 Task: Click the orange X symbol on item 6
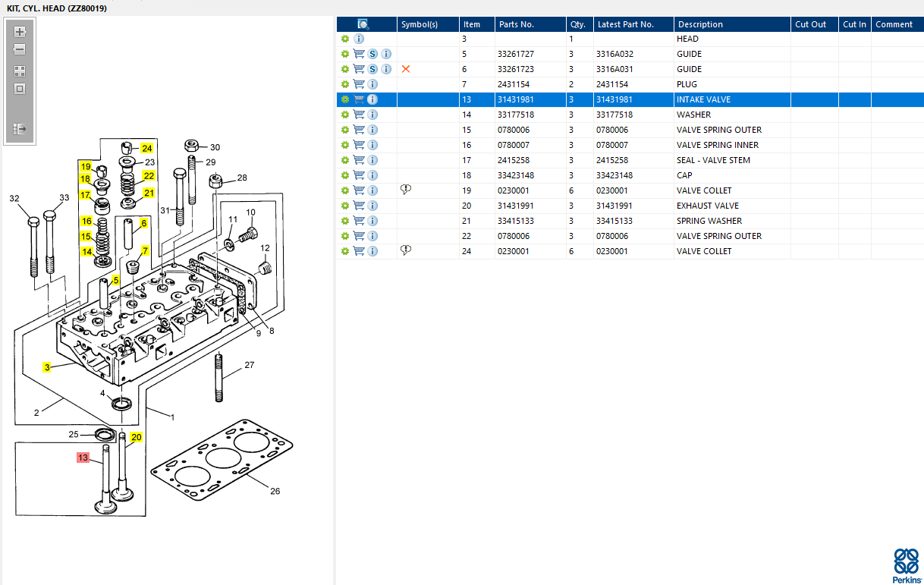tap(406, 69)
